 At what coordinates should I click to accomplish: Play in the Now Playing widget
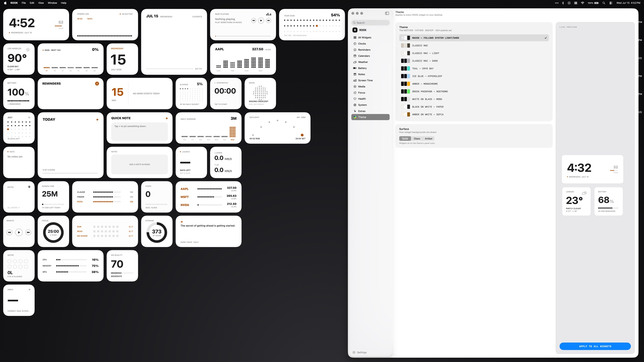(x=261, y=20)
